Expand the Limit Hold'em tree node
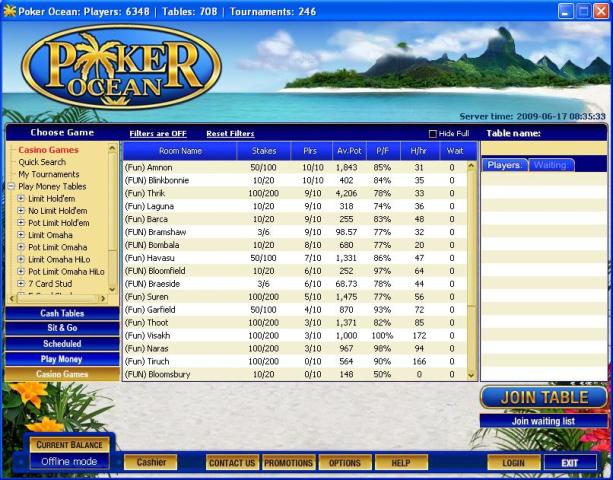 coord(21,199)
